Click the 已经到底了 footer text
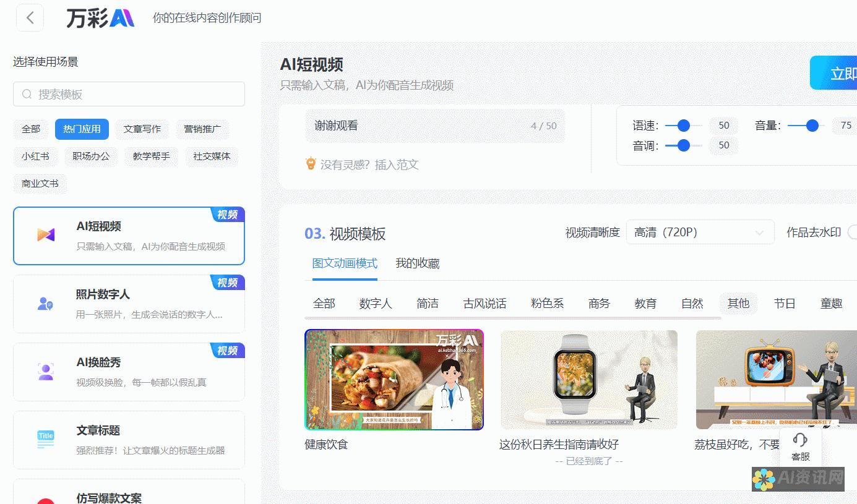Image resolution: width=857 pixels, height=504 pixels. tap(589, 461)
